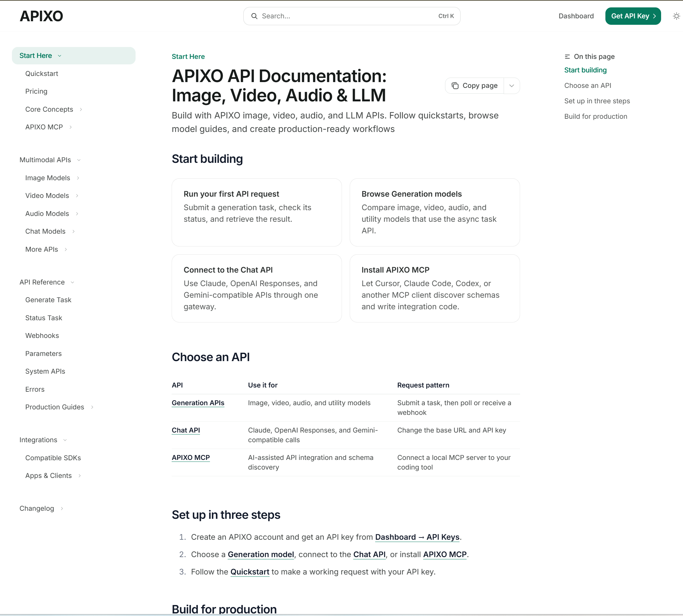This screenshot has width=683, height=616.
Task: Open the Copy page dropdown arrow
Action: coord(512,86)
